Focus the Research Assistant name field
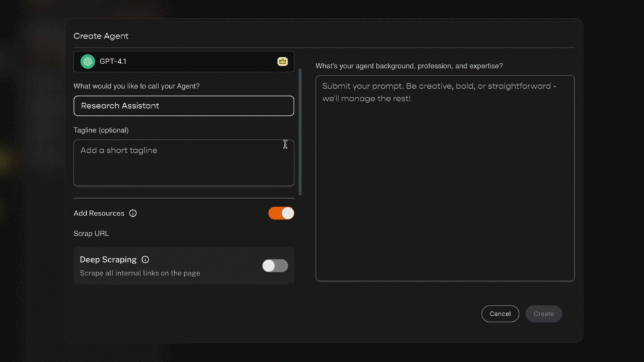This screenshot has height=362, width=644. point(184,106)
